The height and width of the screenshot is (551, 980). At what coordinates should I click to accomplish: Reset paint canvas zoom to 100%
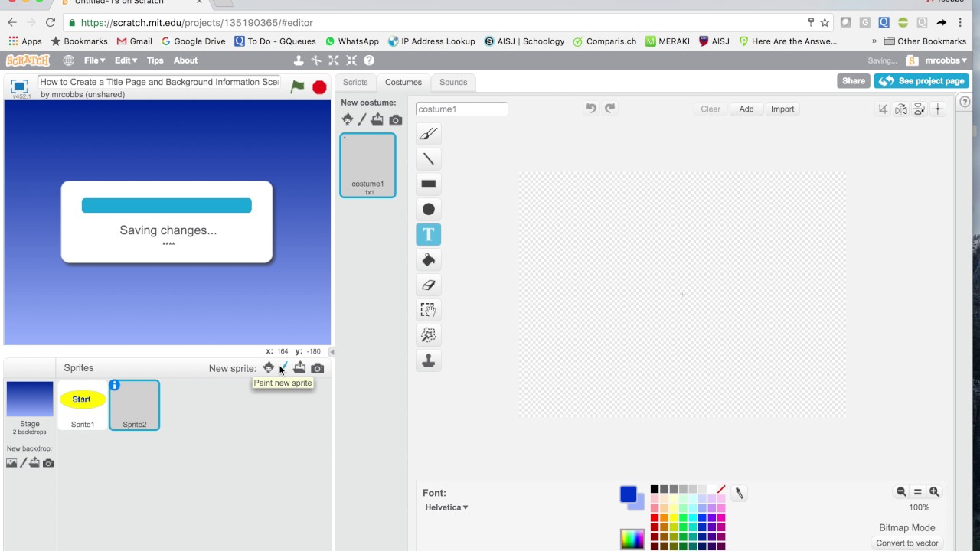point(917,492)
